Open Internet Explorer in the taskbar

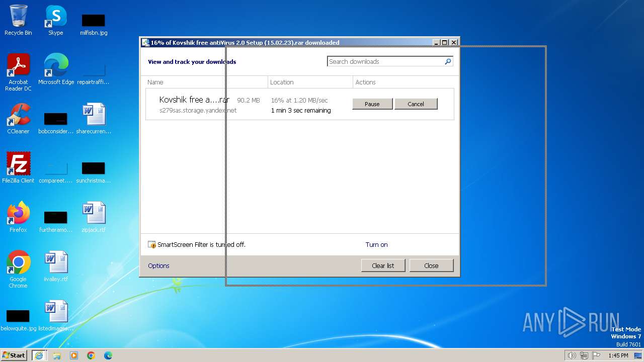pyautogui.click(x=39, y=355)
